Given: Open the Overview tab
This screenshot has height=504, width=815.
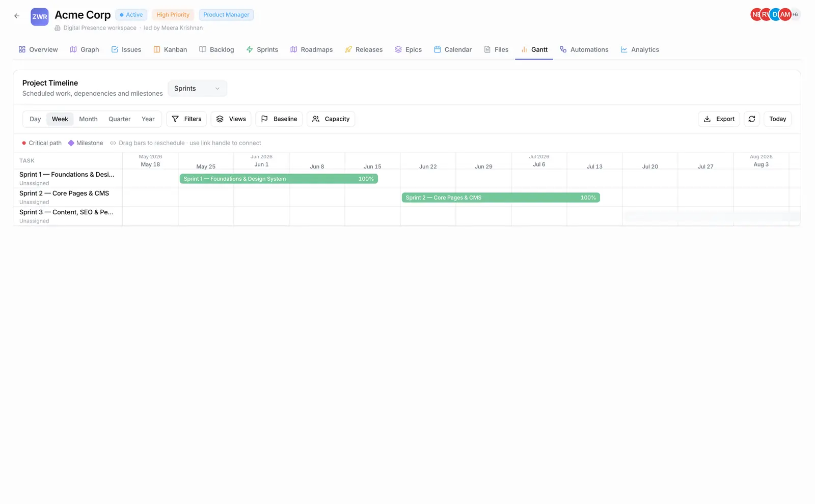Looking at the screenshot, I should click(38, 49).
